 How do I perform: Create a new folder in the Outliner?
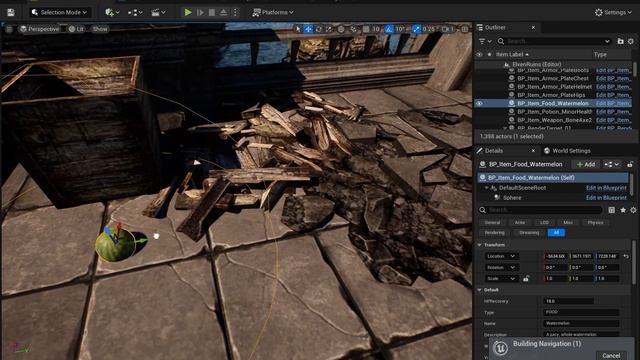point(621,41)
